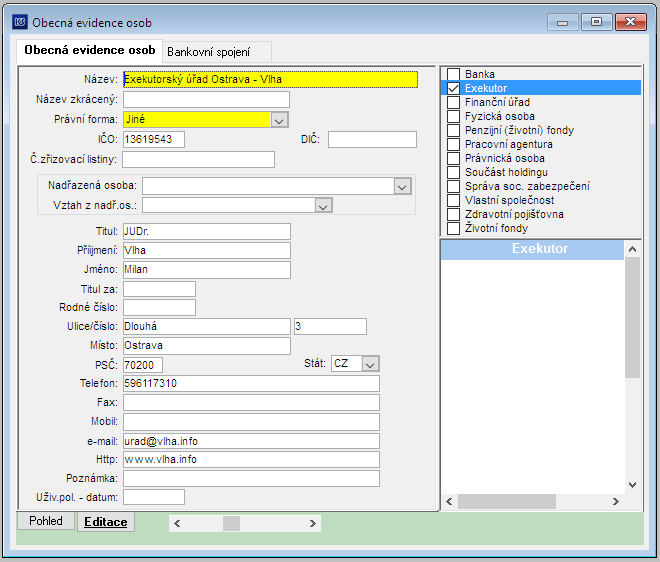Screen dimensions: 660x562
Task: Click horizontal scrollbar thumb in Exekutor panel
Action: click(507, 501)
